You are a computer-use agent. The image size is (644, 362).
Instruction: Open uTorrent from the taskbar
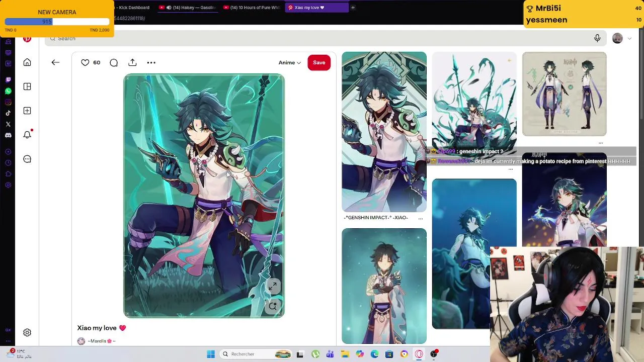[x=315, y=354]
